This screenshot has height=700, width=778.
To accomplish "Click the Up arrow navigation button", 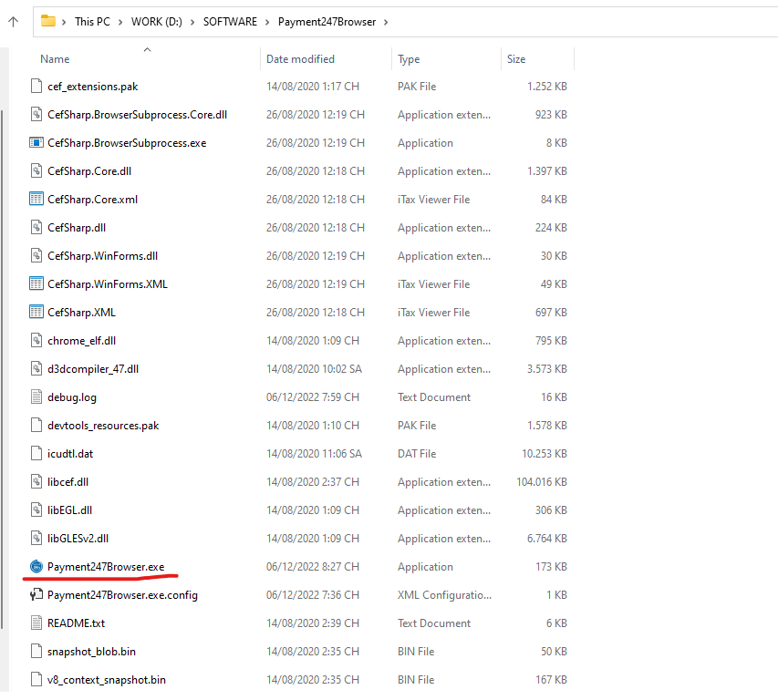I will tap(14, 22).
